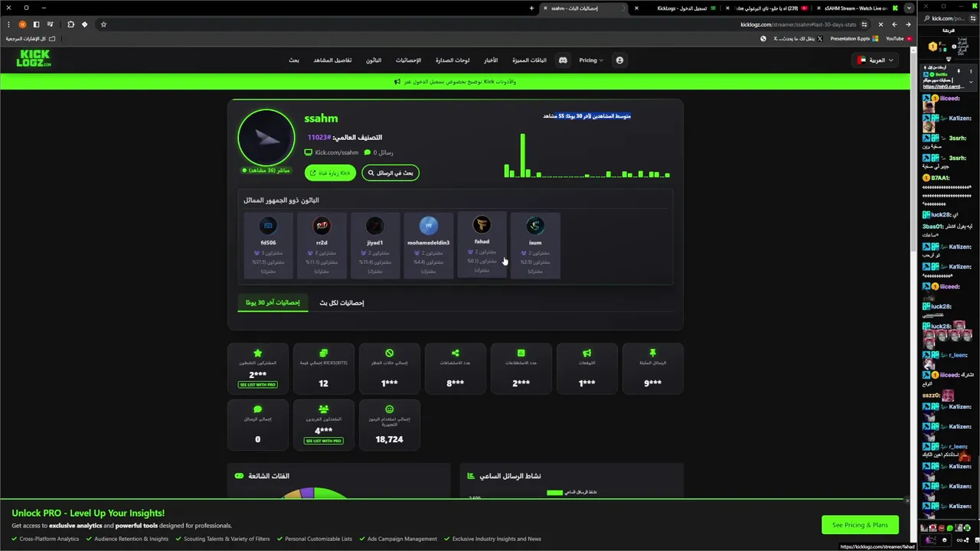The height and width of the screenshot is (551, 980).
Task: Open لوحات الصدارة nav item
Action: coord(452,60)
